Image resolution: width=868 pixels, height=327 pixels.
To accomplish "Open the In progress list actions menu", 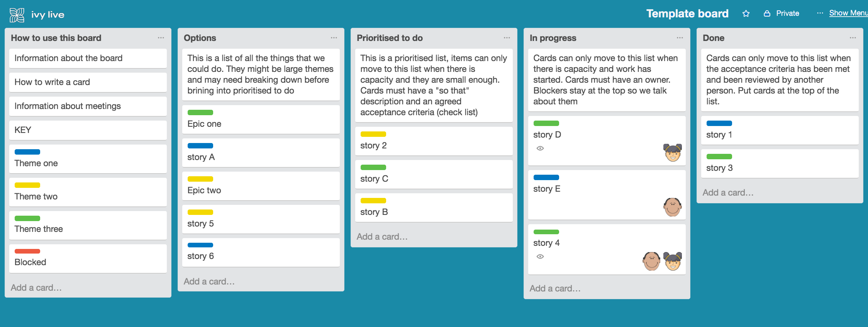I will tap(680, 38).
